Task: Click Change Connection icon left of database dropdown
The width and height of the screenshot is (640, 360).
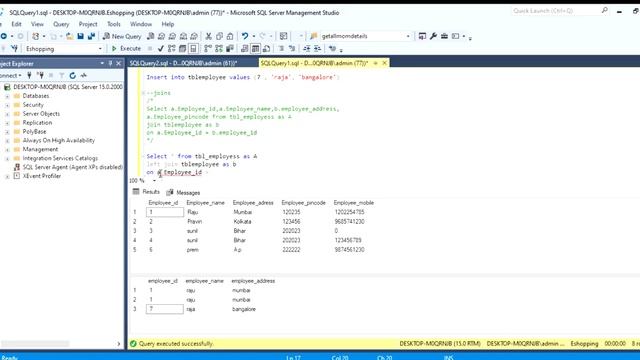Action: [x=14, y=49]
